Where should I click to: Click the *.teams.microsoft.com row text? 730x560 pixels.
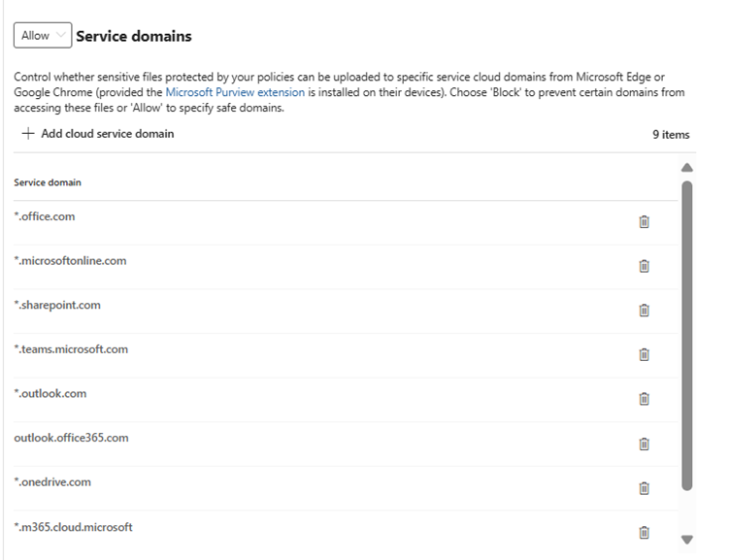click(71, 349)
